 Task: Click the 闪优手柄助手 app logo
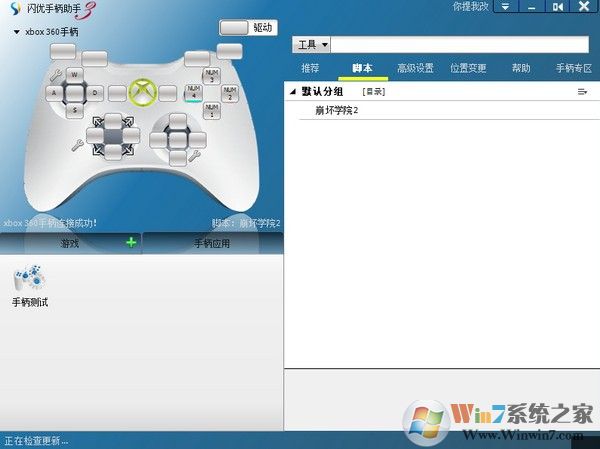click(x=16, y=8)
